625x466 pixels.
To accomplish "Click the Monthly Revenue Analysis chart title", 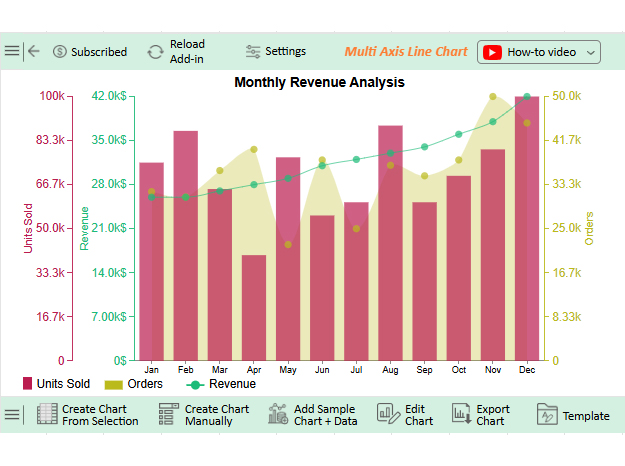I will [319, 82].
